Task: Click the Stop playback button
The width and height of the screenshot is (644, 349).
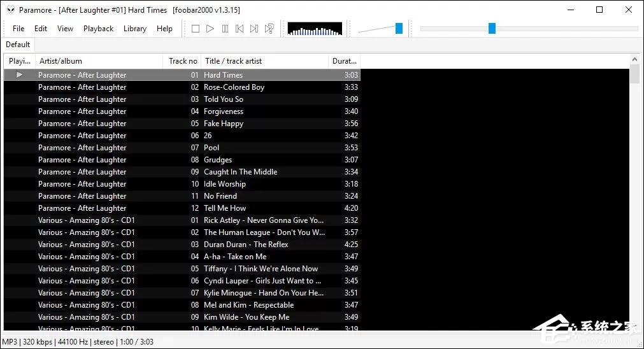Action: click(196, 29)
